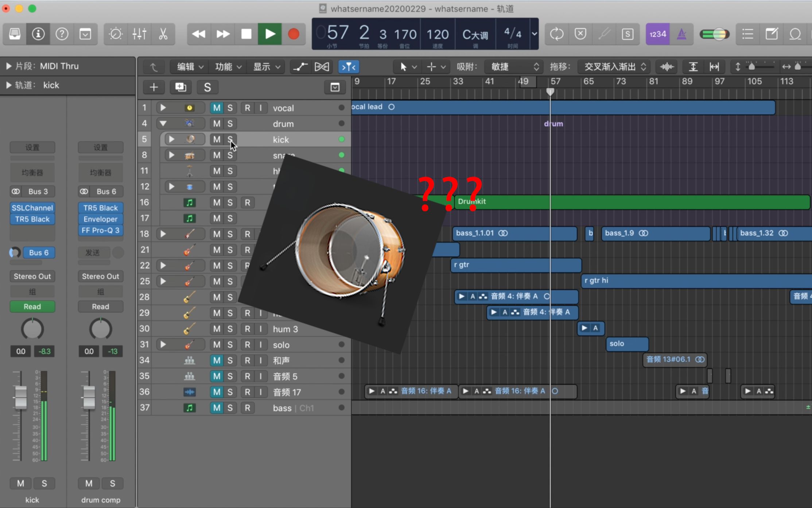Open the Loop Browser icon
The height and width of the screenshot is (508, 812).
pos(795,34)
